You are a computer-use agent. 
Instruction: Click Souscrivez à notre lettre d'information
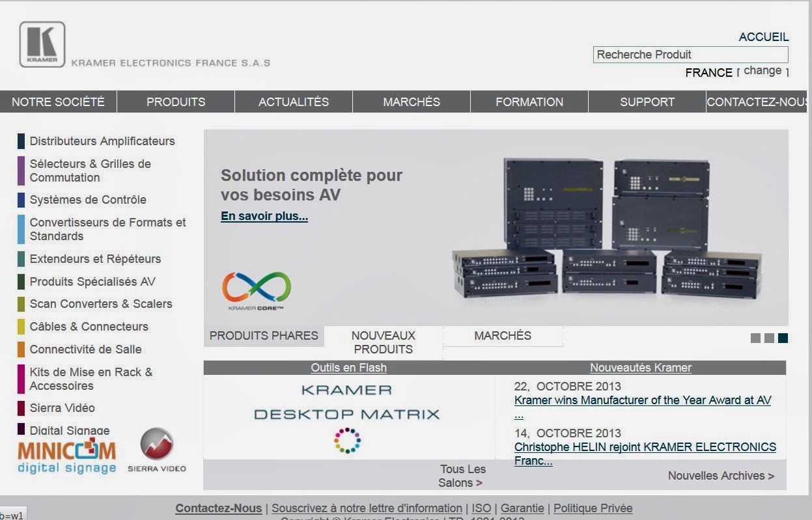click(367, 508)
